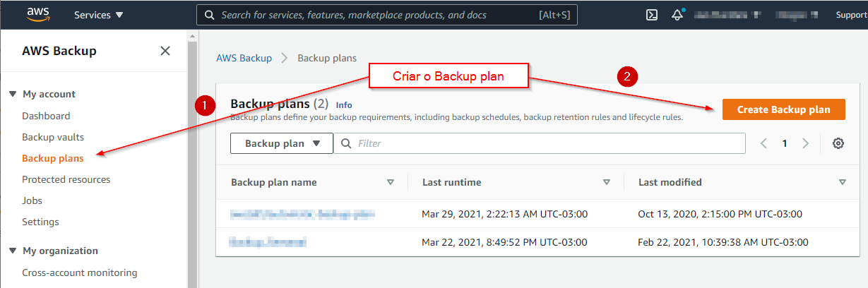
Task: Click the Create Backup plan button
Action: [783, 109]
